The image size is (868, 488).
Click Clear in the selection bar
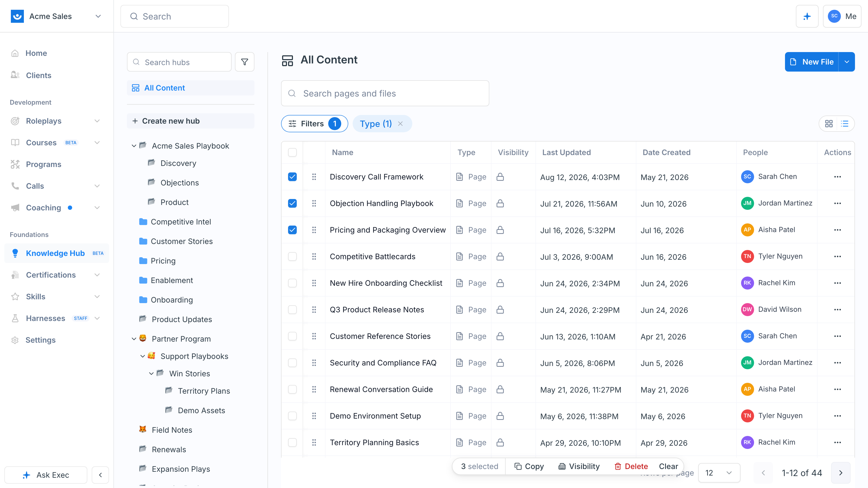[668, 466]
